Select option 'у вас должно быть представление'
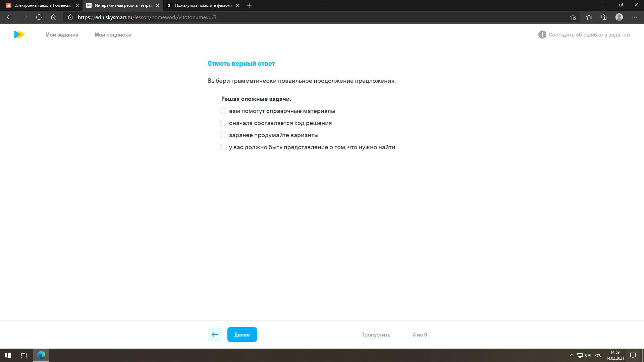This screenshot has width=644, height=362. pos(223,147)
